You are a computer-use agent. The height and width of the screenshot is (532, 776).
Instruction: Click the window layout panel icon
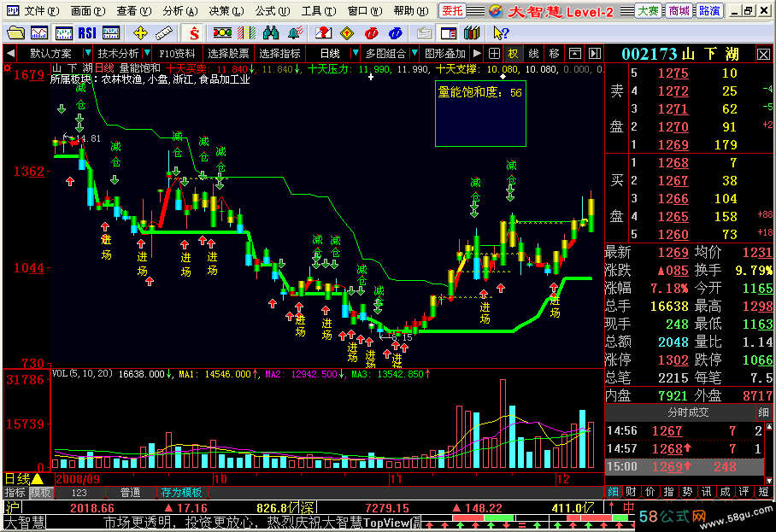click(449, 33)
